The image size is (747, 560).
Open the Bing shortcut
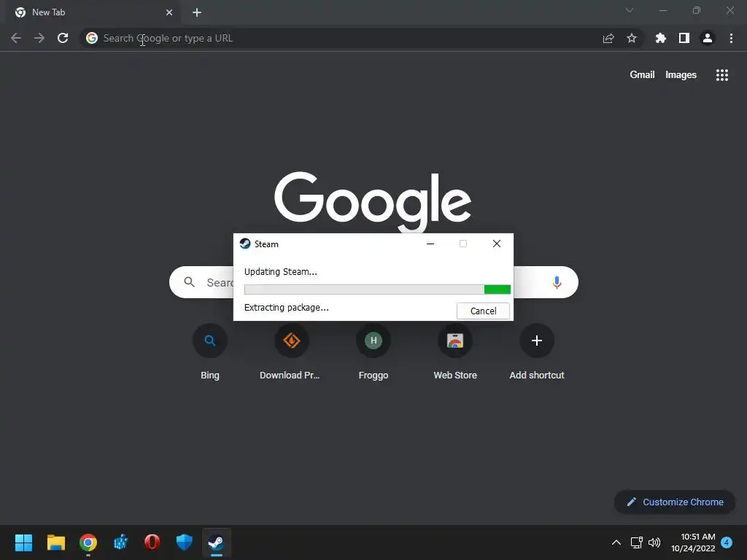210,352
